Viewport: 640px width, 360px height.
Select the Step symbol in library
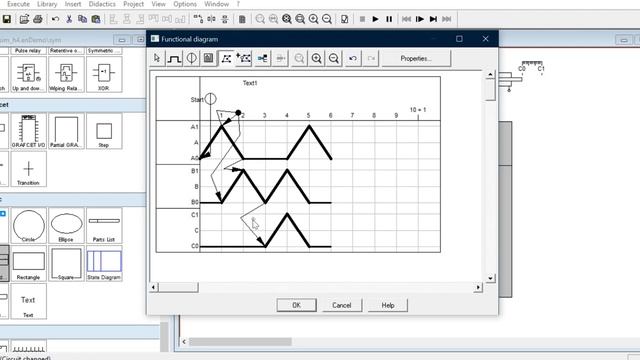(104, 131)
